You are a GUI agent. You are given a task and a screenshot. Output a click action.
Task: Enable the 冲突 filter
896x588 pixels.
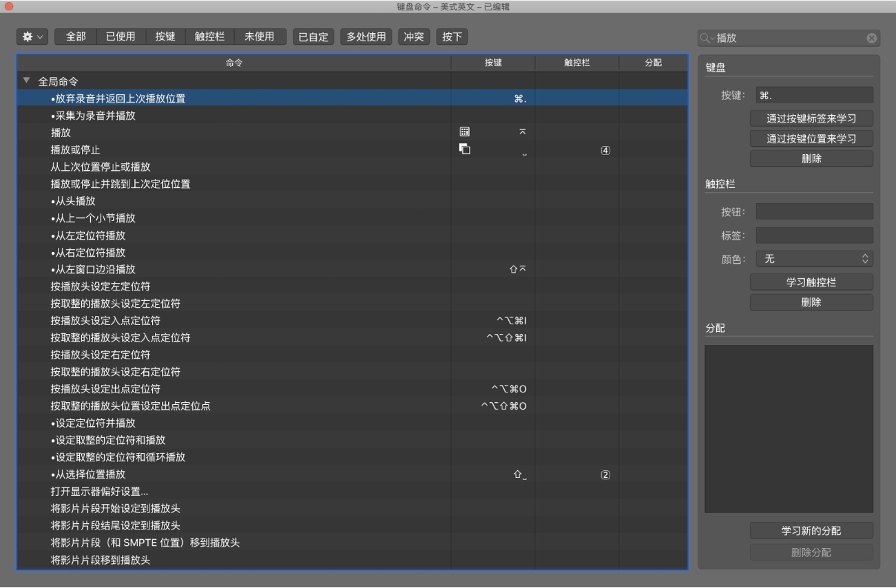(x=414, y=36)
